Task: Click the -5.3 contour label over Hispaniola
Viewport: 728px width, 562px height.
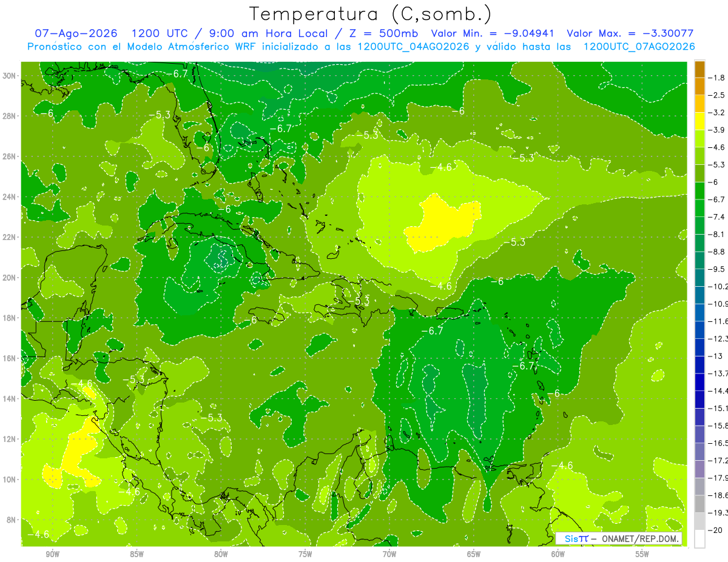Action: (359, 301)
